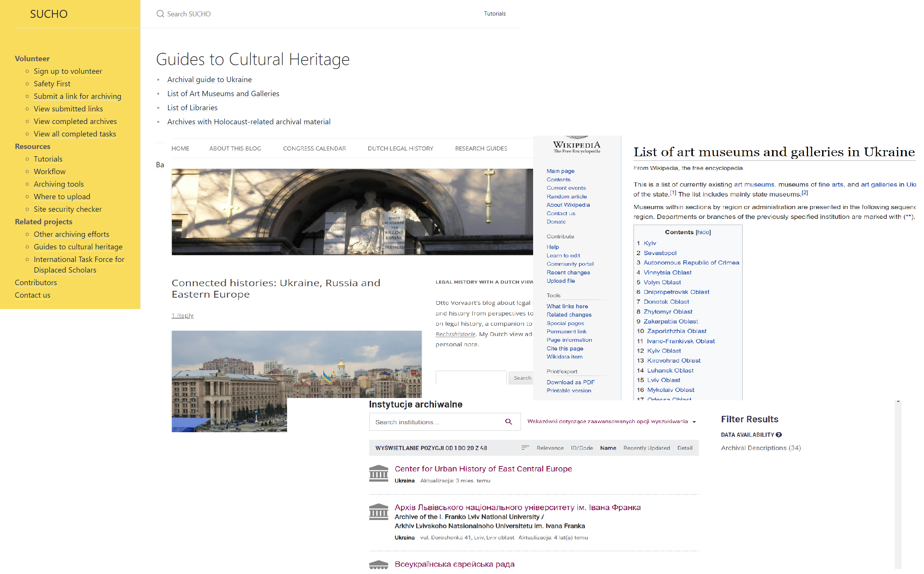Click the institutions search magnifier icon

coord(508,422)
